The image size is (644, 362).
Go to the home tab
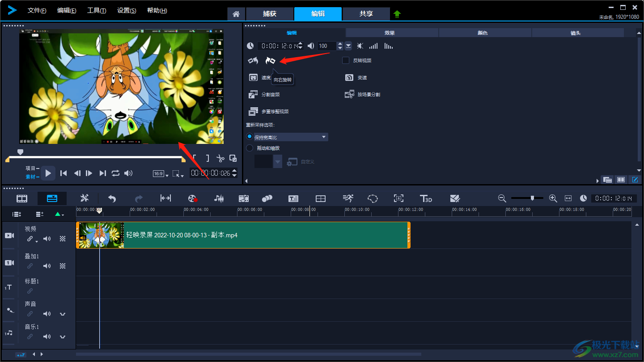(236, 14)
